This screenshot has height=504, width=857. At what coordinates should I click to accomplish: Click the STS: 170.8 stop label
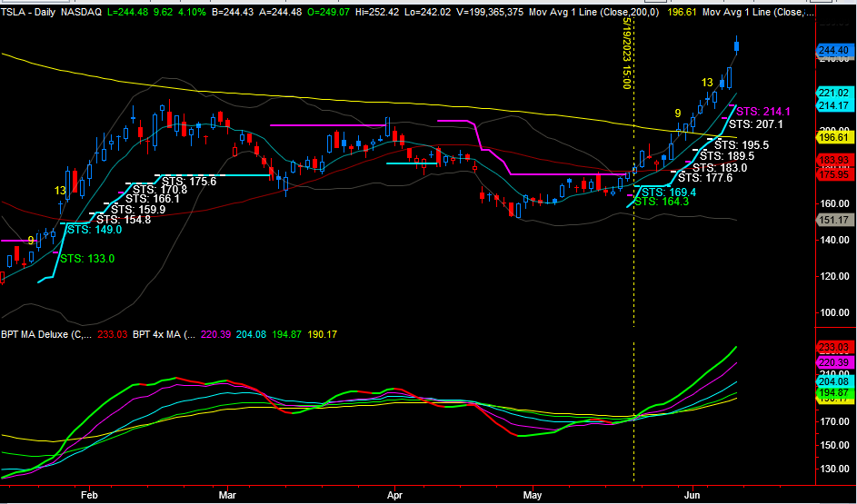pos(160,190)
